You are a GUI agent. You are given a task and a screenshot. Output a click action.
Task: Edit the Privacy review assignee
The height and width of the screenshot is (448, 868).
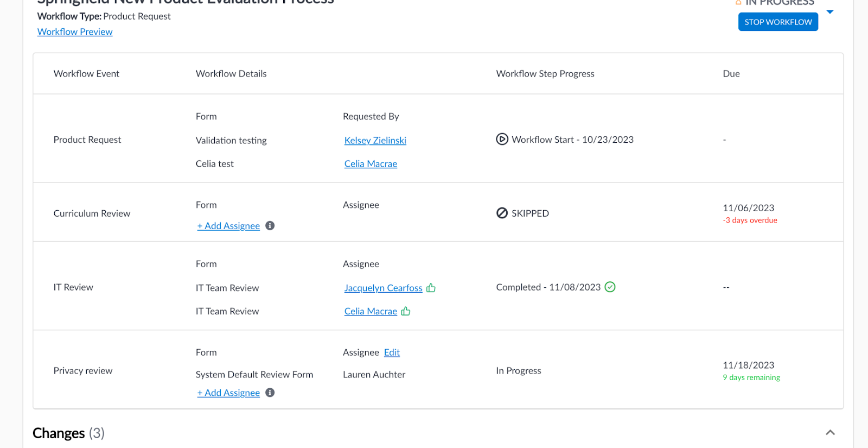pyautogui.click(x=392, y=352)
